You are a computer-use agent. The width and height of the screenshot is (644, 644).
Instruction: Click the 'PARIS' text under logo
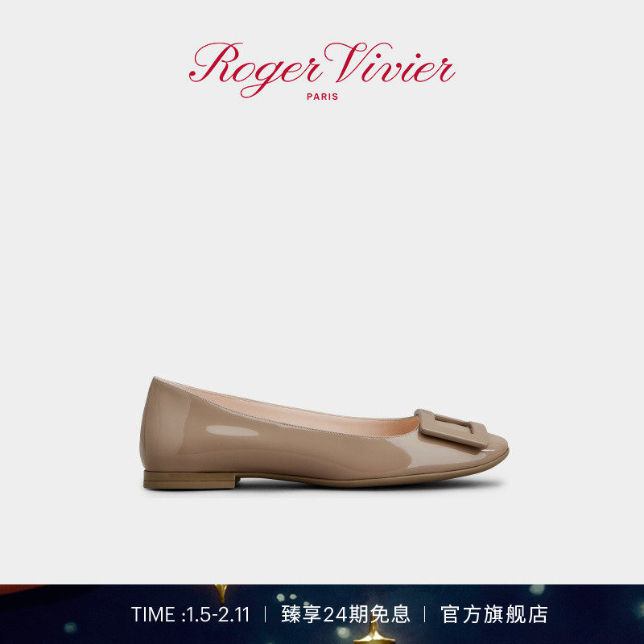[323, 97]
